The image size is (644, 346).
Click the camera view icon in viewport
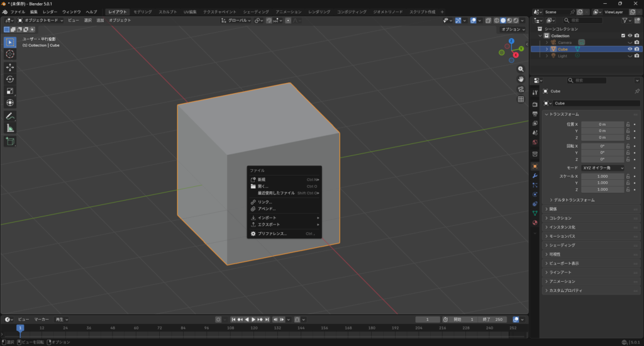point(521,89)
